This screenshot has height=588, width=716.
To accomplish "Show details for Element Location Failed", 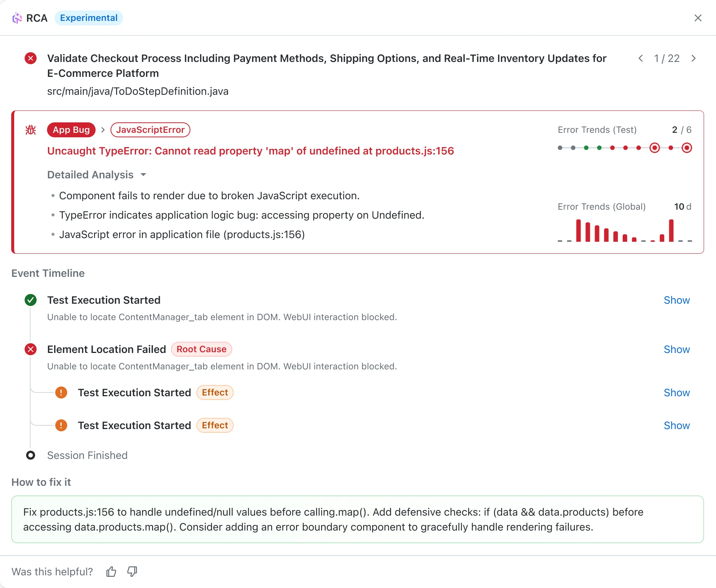I will coord(676,349).
